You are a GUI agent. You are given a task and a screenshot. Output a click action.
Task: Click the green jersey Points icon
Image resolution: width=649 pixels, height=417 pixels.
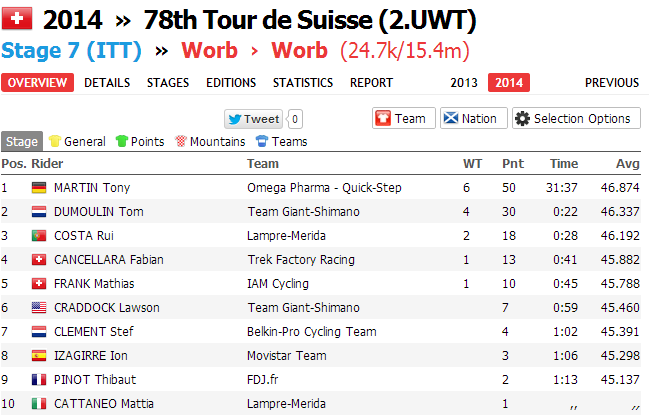(122, 142)
